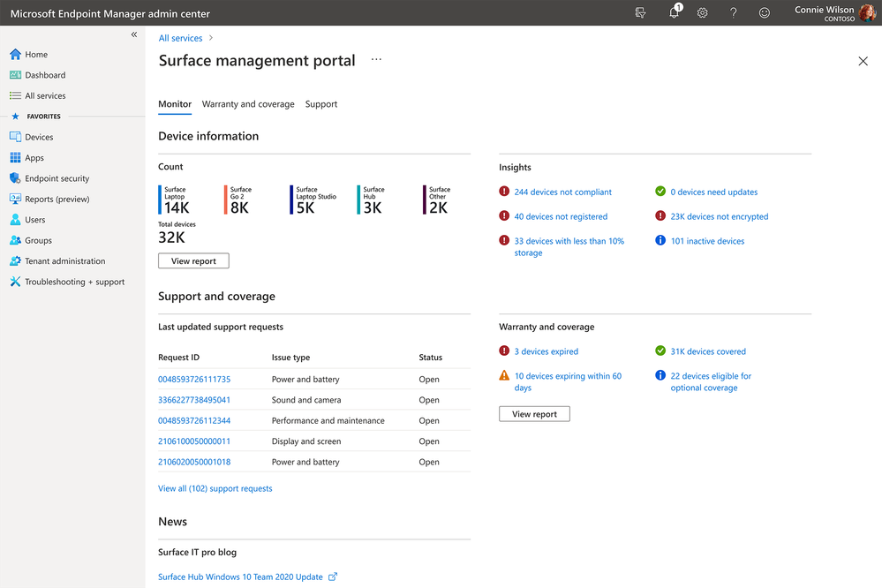This screenshot has height=588, width=882.
Task: Open support request 0048593726112344
Action: pyautogui.click(x=194, y=420)
